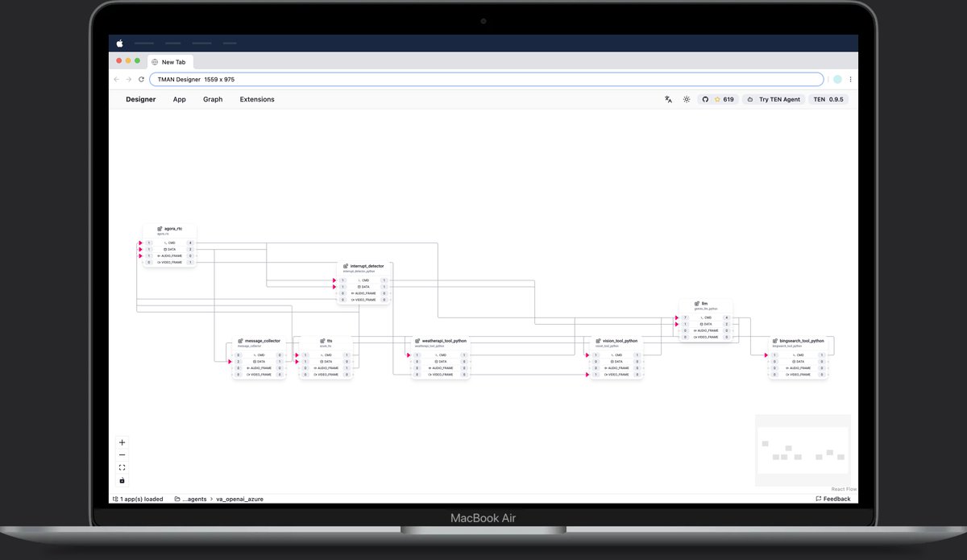Select the agora_rtc node icon
This screenshot has height=560, width=967.
pos(160,229)
